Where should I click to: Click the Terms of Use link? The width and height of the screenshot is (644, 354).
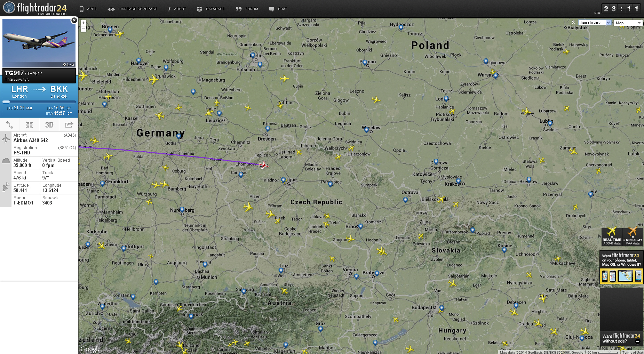632,352
